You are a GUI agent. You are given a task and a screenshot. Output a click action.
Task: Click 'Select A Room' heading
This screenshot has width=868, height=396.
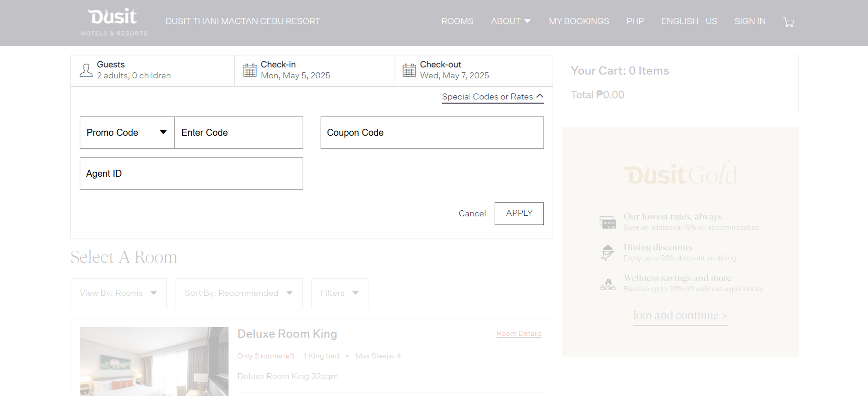pyautogui.click(x=124, y=257)
